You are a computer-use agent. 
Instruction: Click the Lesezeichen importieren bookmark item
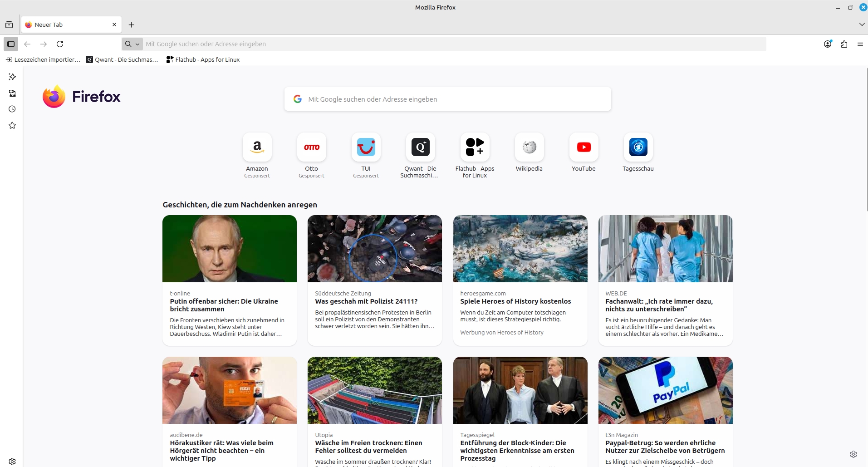tap(43, 59)
